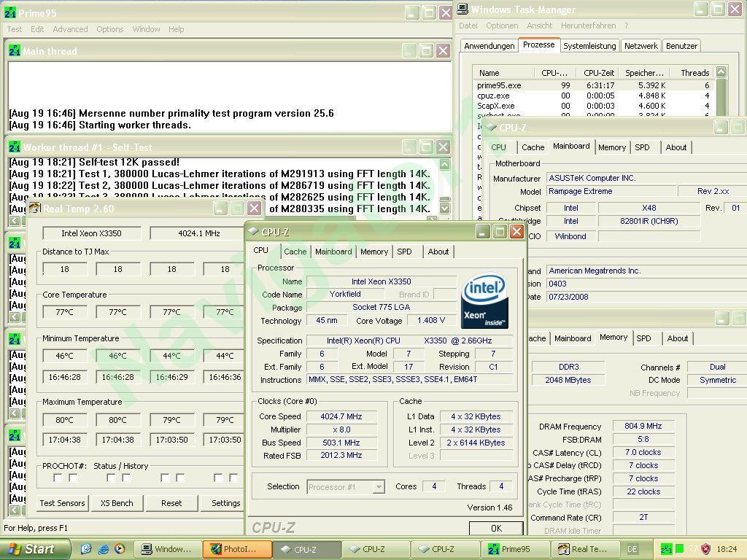Screen dimensions: 747x560
Task: Open the Test menu in Prime95
Action: (x=15, y=29)
